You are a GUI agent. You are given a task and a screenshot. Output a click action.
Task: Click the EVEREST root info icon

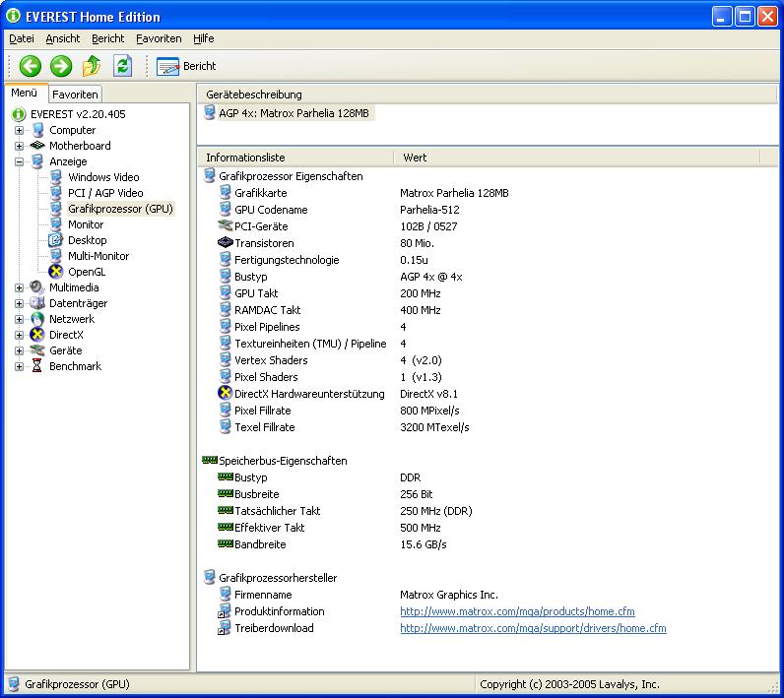click(x=19, y=114)
